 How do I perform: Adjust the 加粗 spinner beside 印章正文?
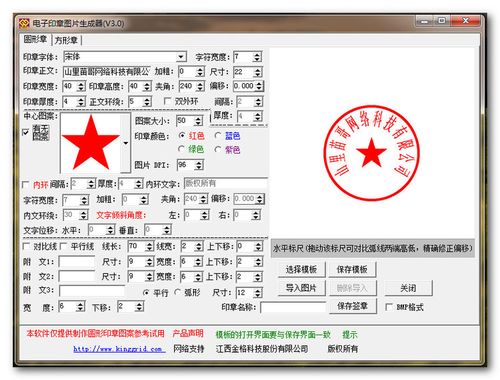[200, 72]
